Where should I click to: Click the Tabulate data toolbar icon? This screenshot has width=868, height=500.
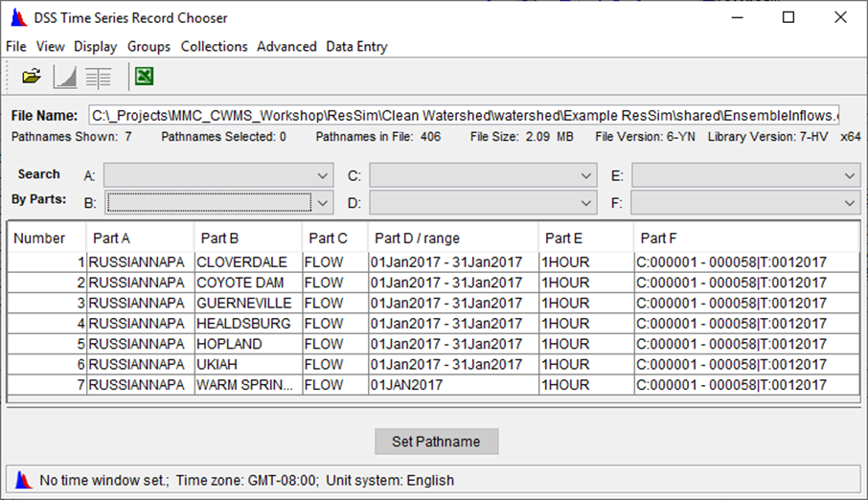[98, 78]
